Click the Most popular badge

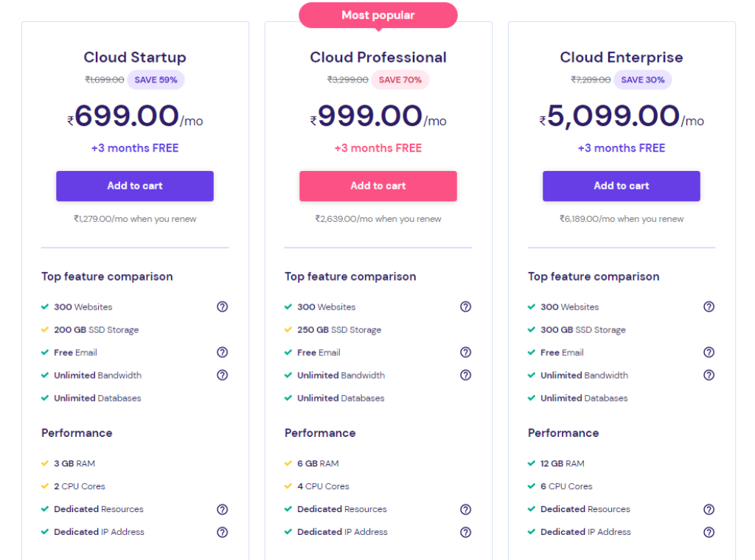[x=378, y=15]
